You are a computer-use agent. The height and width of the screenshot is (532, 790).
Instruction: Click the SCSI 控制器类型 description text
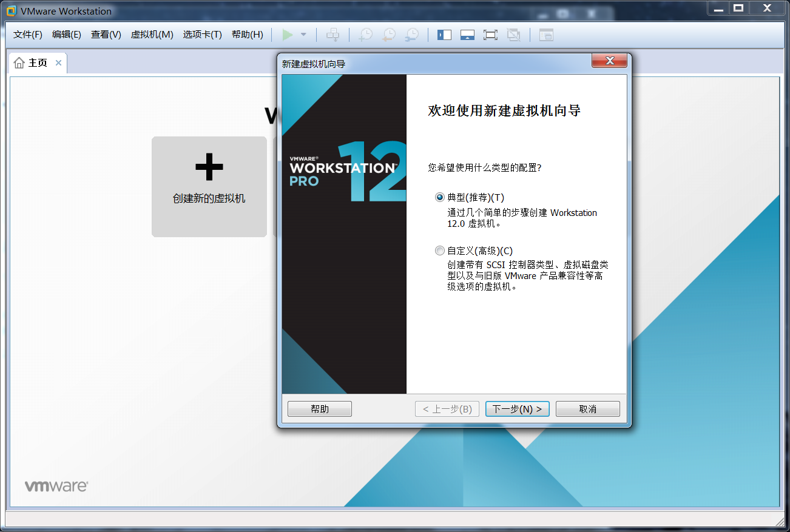[528, 275]
